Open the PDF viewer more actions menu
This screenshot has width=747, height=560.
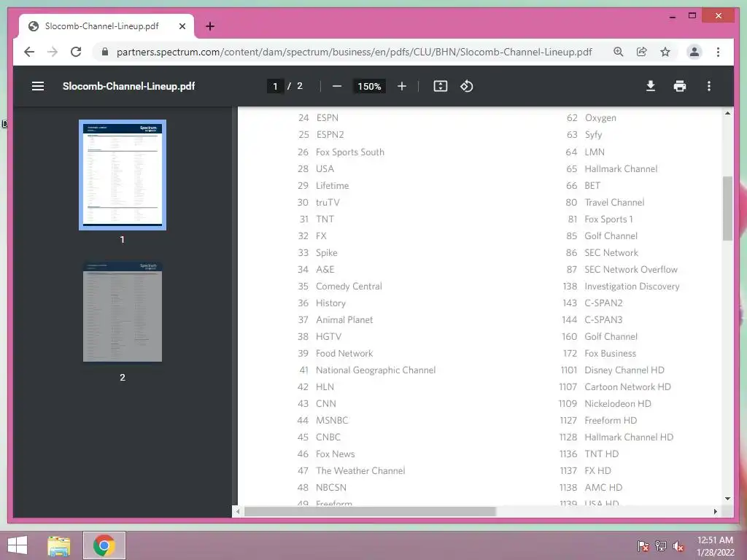pyautogui.click(x=709, y=86)
